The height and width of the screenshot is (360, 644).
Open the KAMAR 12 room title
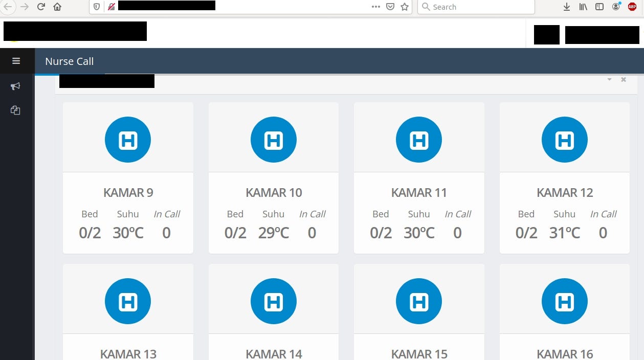point(565,193)
